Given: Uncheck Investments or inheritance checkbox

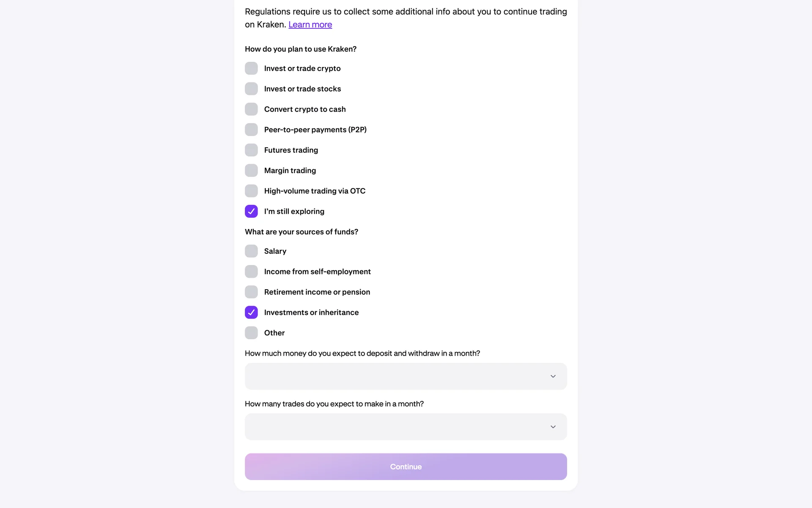Looking at the screenshot, I should [x=251, y=312].
